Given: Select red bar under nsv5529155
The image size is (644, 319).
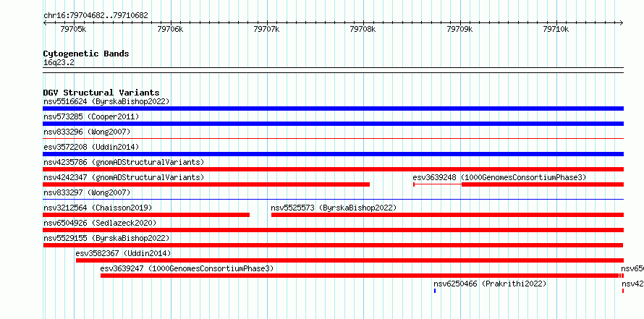Looking at the screenshot, I should [x=333, y=245].
